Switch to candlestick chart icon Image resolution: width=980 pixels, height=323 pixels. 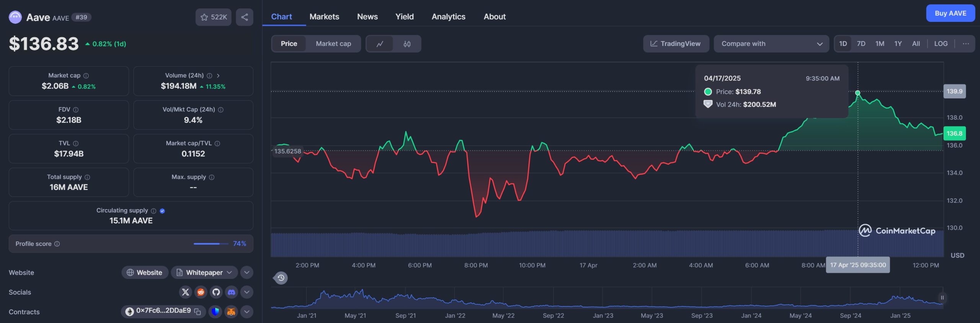(x=407, y=44)
